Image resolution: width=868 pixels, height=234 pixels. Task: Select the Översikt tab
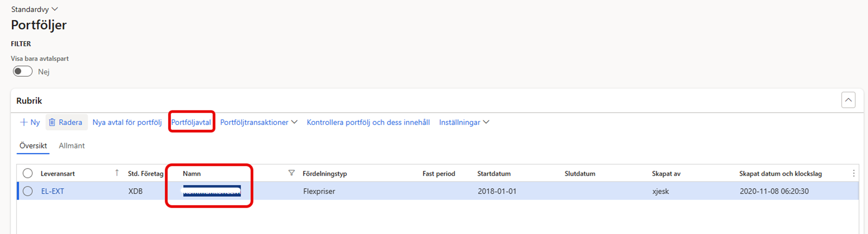[x=33, y=146]
